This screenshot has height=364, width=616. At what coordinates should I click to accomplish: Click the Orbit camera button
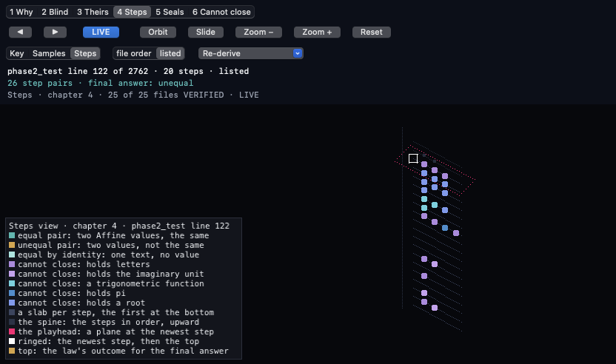pos(158,33)
